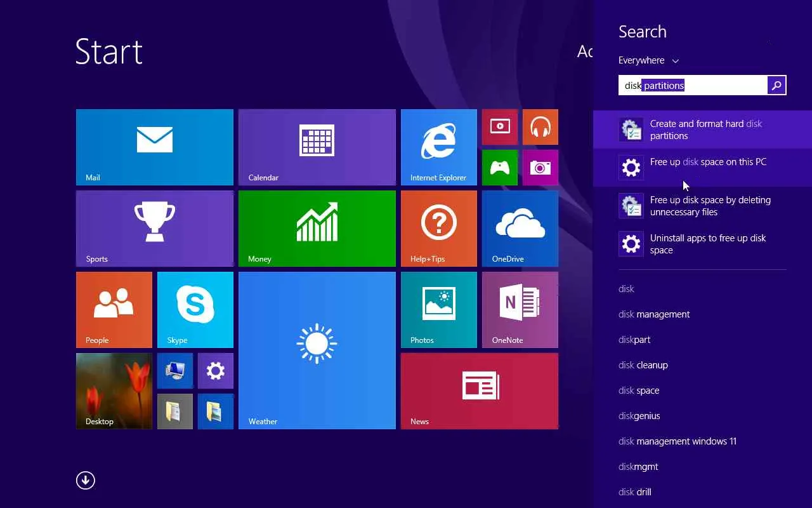Launch the Photos tile

(x=439, y=310)
